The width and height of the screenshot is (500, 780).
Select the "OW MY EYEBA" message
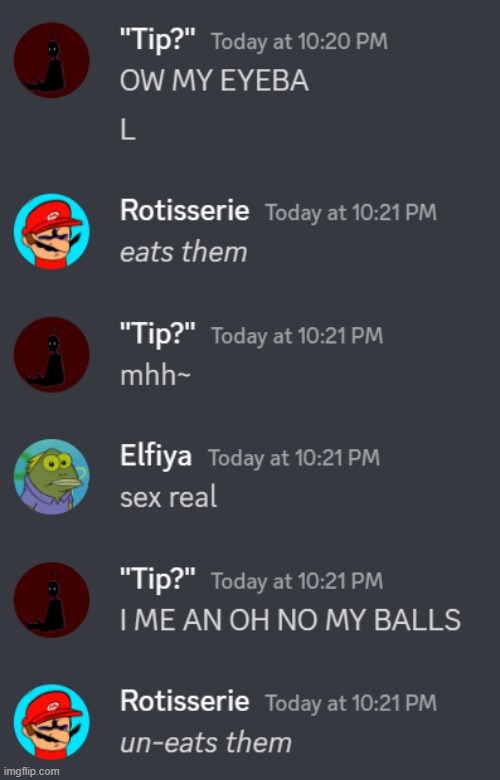(214, 81)
